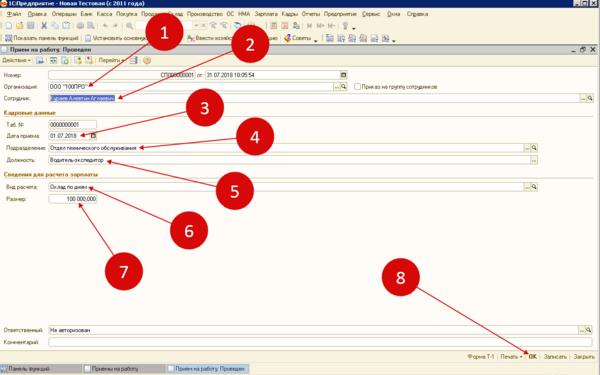Click magnifier icon beside Подразделение field
The image size is (600, 375).
[x=534, y=148]
